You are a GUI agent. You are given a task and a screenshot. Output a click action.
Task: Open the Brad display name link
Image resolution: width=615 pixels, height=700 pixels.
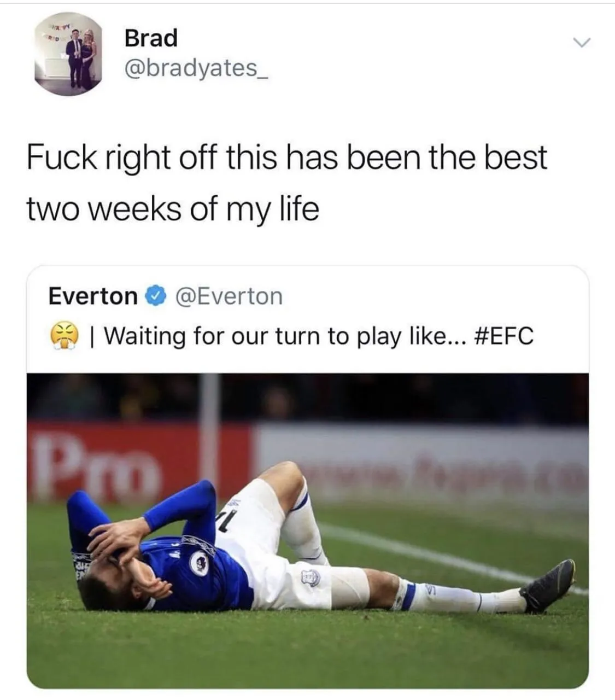point(151,38)
